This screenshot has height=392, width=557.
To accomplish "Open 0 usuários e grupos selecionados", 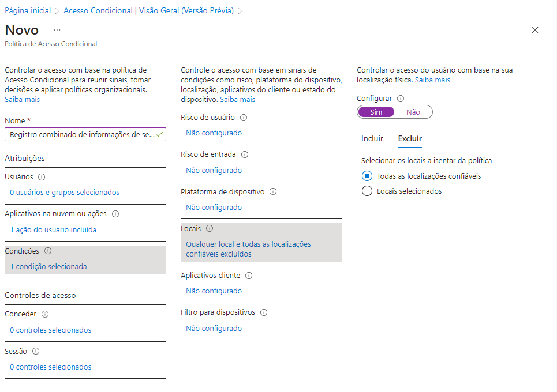I will [x=65, y=193].
